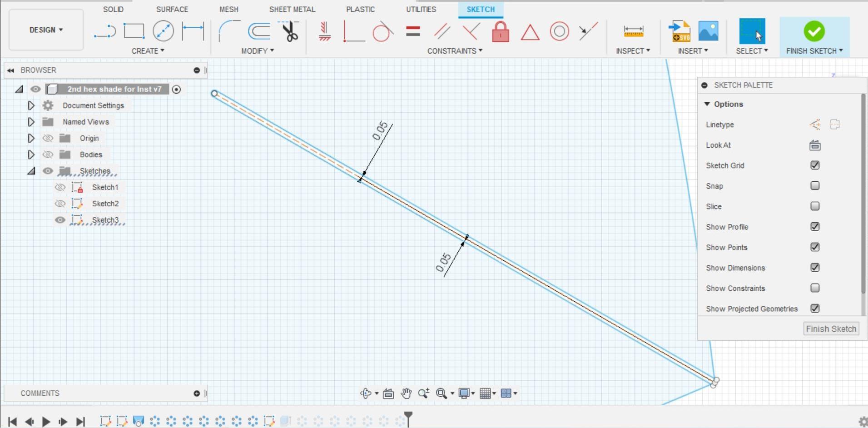Click the Fix/Unfix lock constraint

click(x=501, y=31)
